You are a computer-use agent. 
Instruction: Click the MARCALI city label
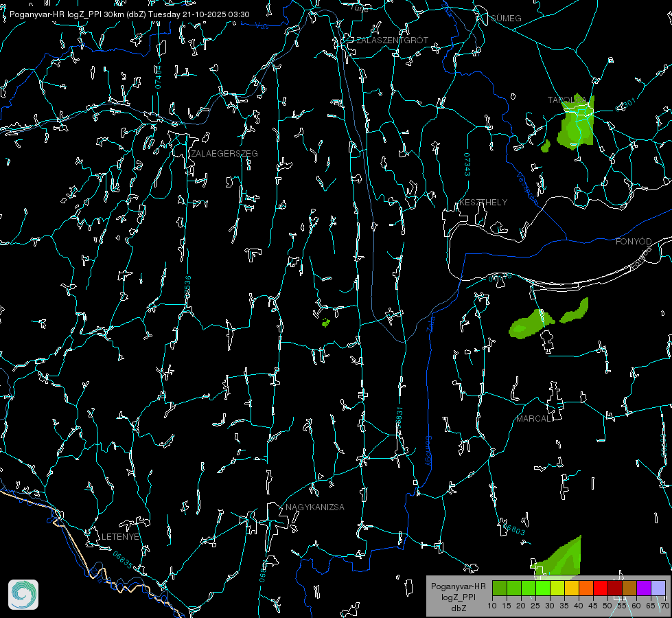click(x=535, y=419)
